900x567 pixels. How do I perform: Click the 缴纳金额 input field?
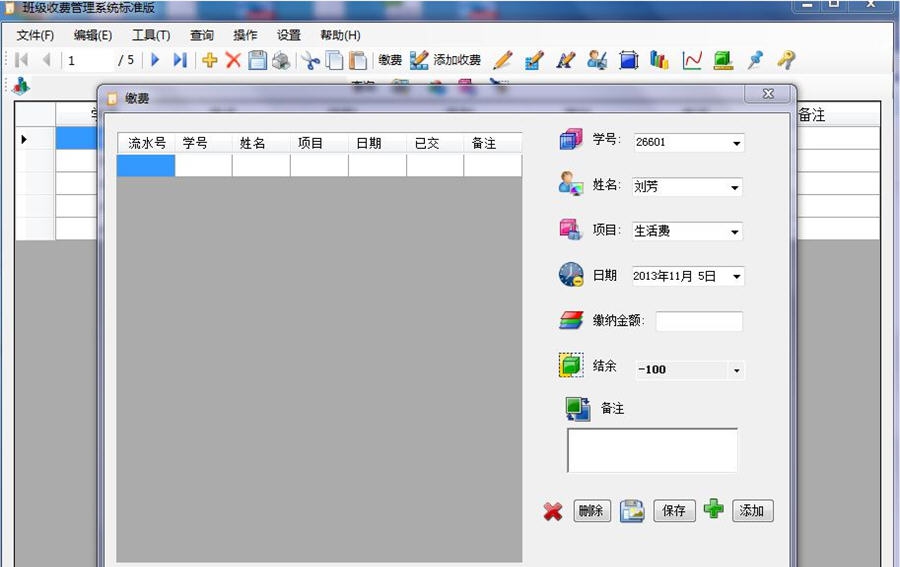pos(699,321)
